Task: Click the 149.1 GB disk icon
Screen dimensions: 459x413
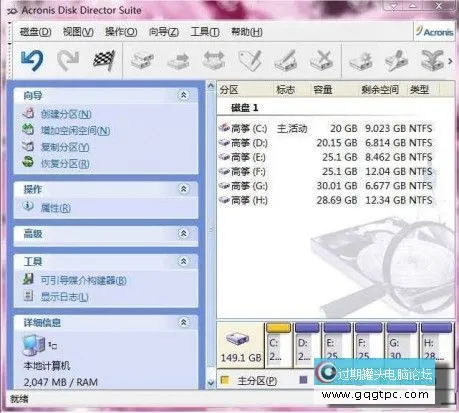Action: [237, 339]
